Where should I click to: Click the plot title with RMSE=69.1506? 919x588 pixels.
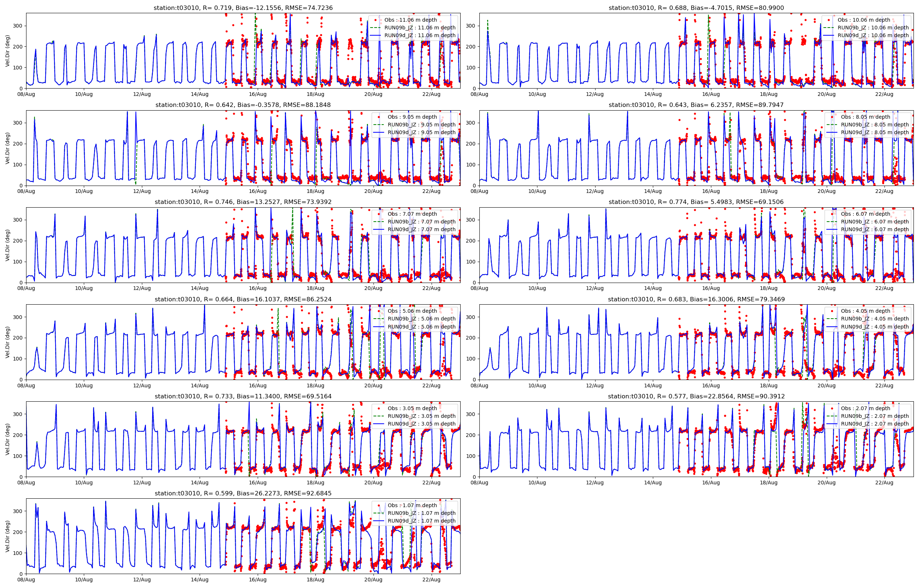point(696,202)
